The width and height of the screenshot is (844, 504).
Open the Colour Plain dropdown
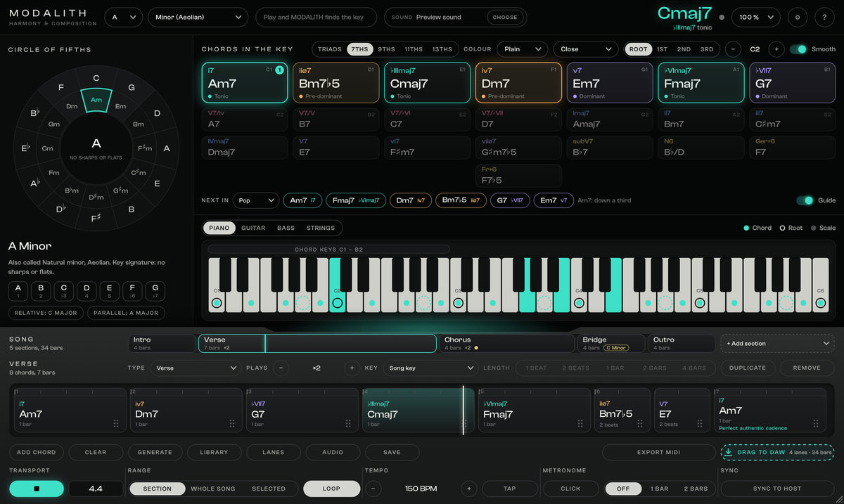(x=522, y=49)
